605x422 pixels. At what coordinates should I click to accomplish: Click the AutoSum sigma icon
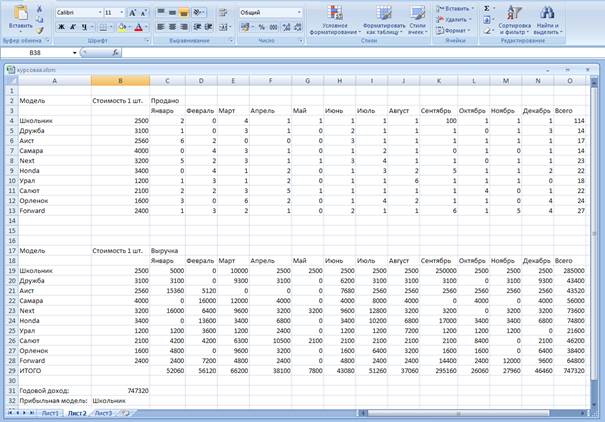(487, 8)
